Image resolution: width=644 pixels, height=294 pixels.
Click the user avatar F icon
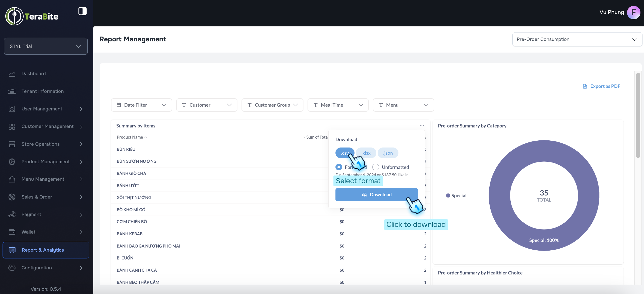pos(633,12)
